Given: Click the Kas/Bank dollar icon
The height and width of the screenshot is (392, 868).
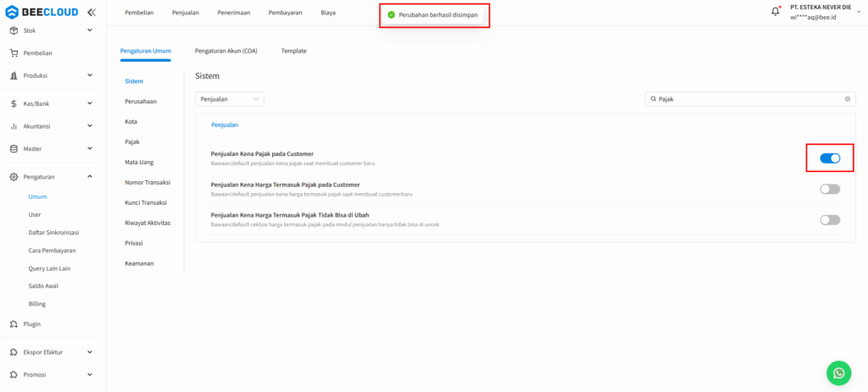Looking at the screenshot, I should pos(14,103).
